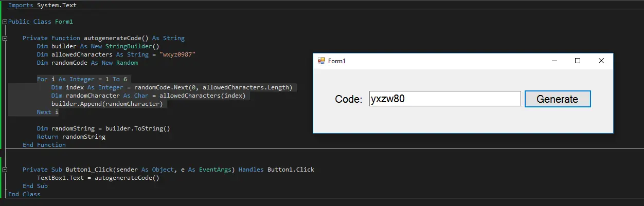This screenshot has height=206, width=644.
Task: Click the Handles Button1.Click clause
Action: point(276,170)
